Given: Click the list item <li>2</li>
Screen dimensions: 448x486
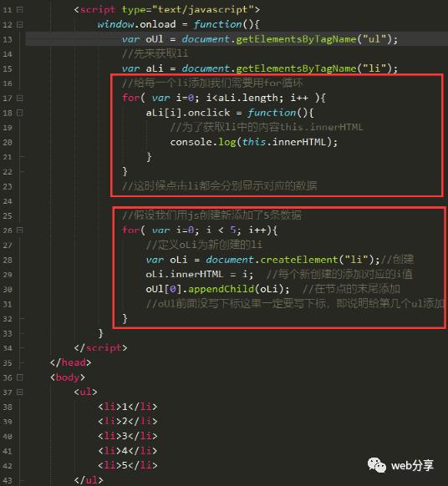Looking at the screenshot, I should [x=128, y=421].
